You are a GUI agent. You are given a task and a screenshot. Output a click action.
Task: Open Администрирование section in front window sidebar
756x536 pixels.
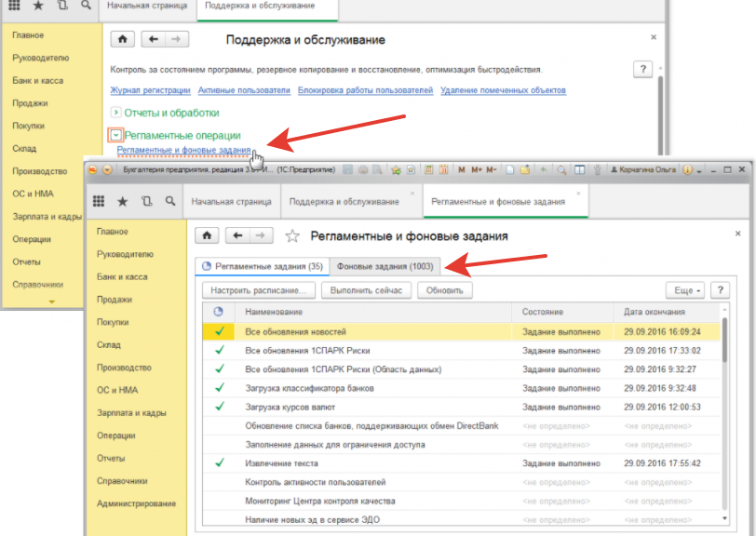[x=137, y=503]
